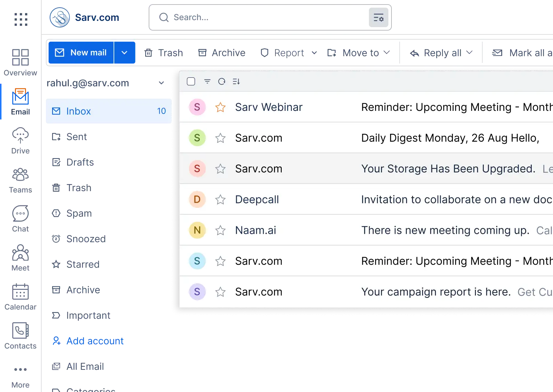Open the Invitation to collaborate email
Viewport: 553px width, 392px height.
pos(366,199)
